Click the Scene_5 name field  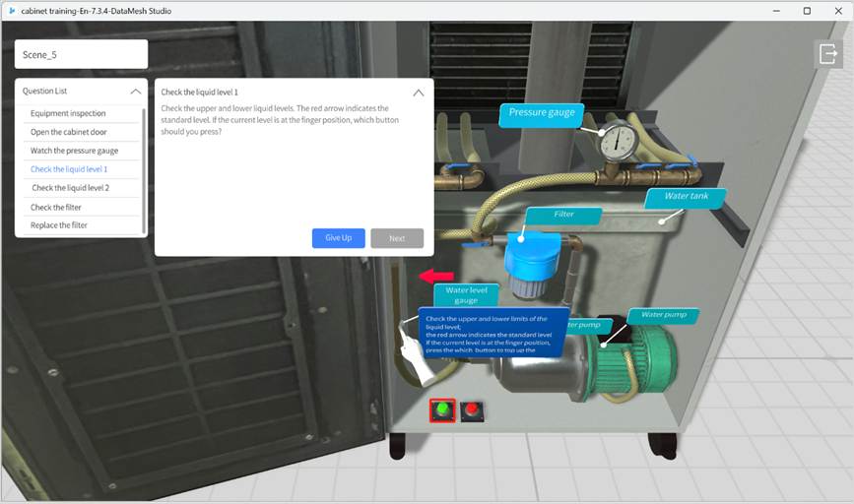pos(82,54)
